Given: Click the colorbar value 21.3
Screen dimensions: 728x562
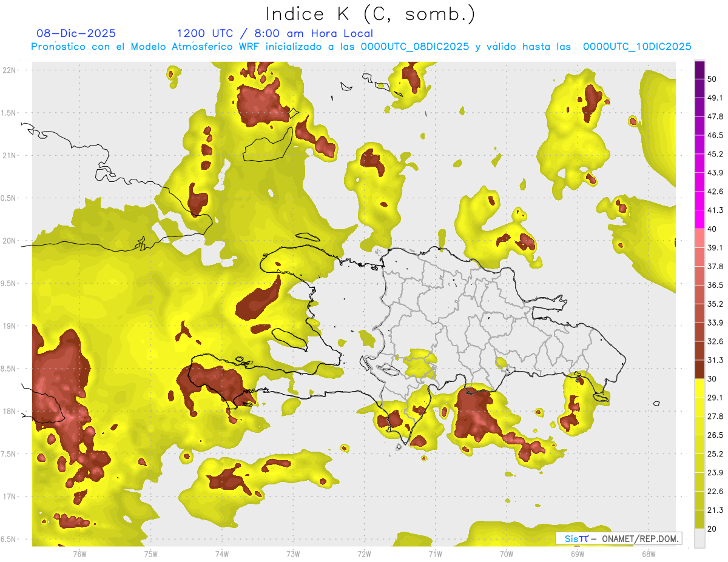Looking at the screenshot, I should point(715,510).
